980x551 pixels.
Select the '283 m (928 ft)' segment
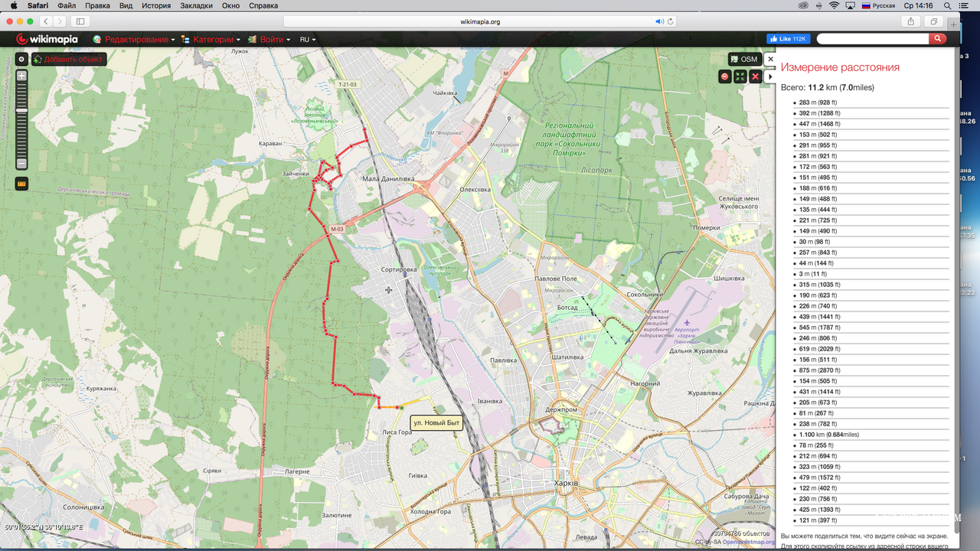[819, 103]
